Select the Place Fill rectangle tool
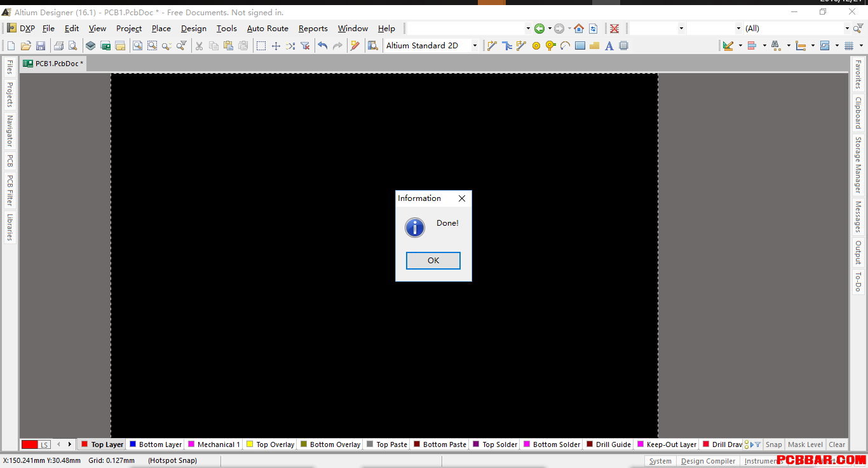 click(x=580, y=46)
